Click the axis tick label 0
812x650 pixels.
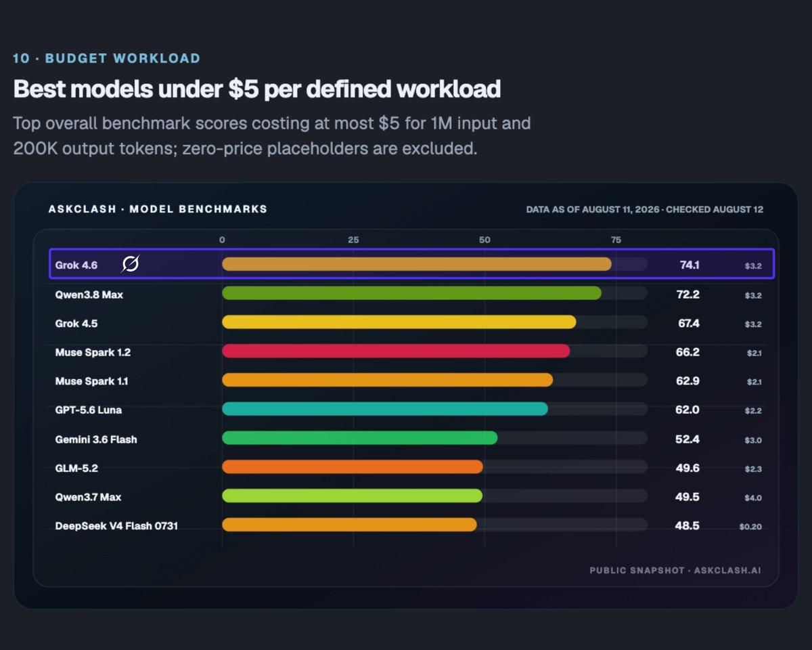point(222,240)
